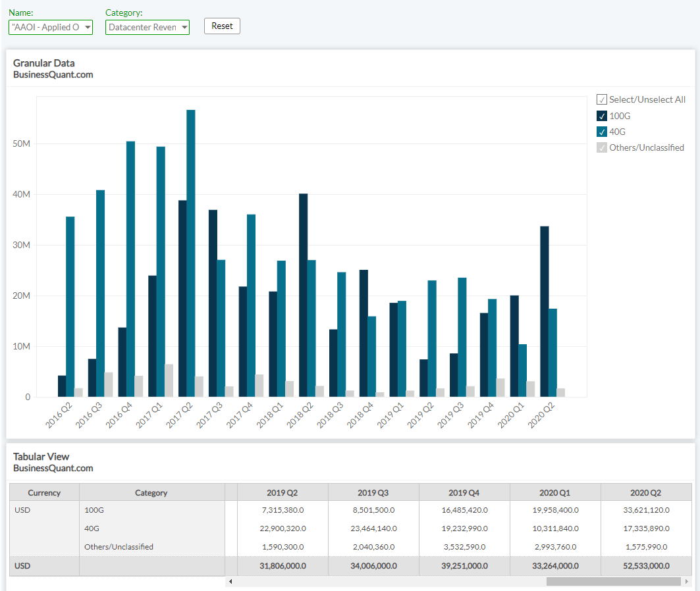700x591 pixels.
Task: Click the 100G bar for 2020 Q2
Action: pos(545,311)
